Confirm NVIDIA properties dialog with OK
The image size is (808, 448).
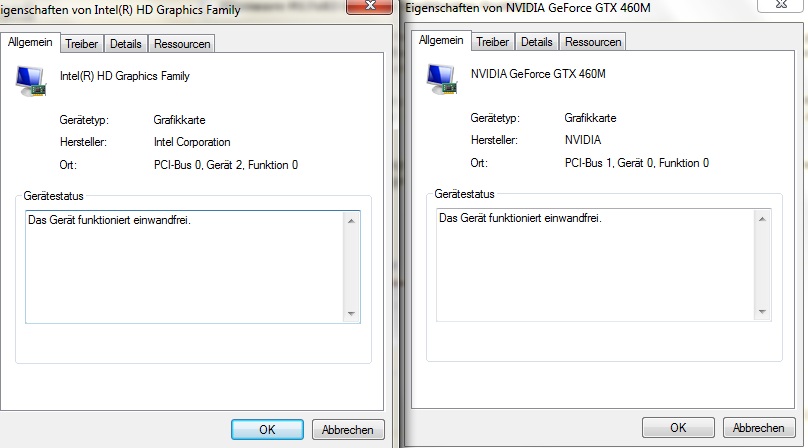coord(678,427)
